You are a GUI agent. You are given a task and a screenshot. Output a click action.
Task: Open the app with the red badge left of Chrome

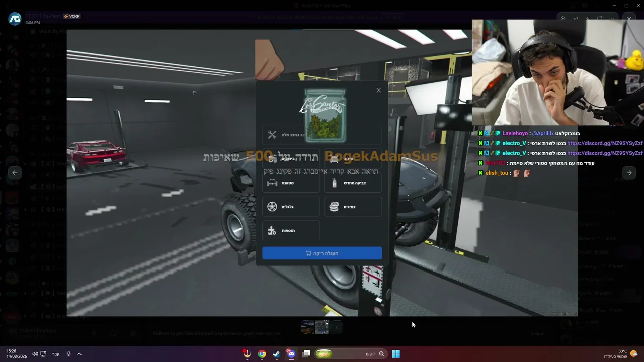247,354
